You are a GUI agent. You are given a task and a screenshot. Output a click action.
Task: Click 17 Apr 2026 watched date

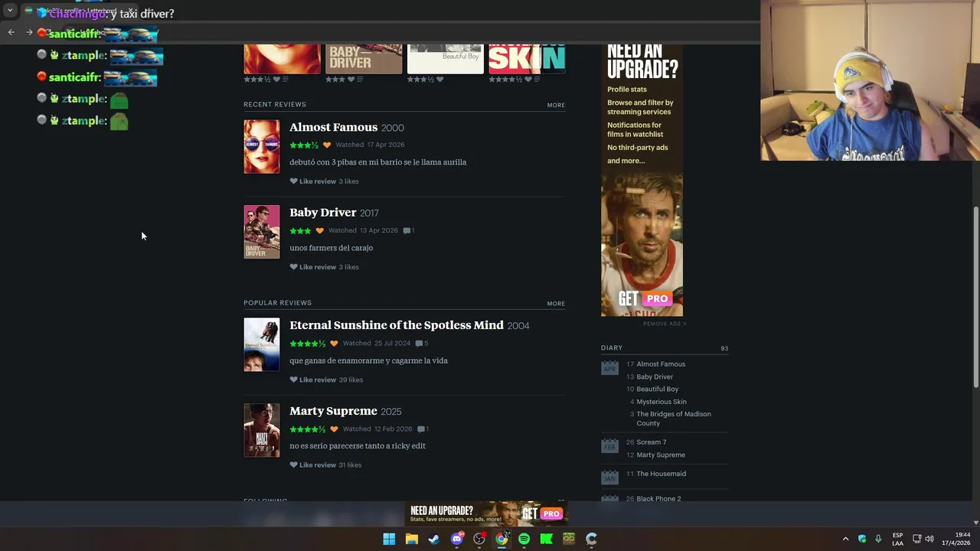pos(386,145)
